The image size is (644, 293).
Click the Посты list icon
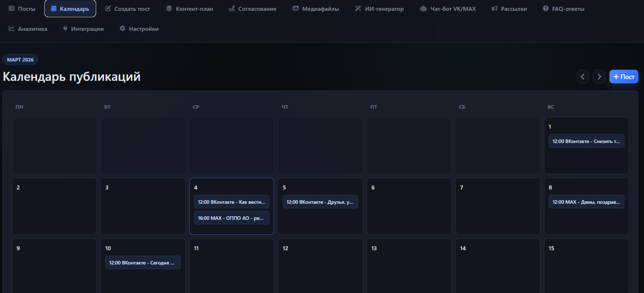[x=11, y=8]
